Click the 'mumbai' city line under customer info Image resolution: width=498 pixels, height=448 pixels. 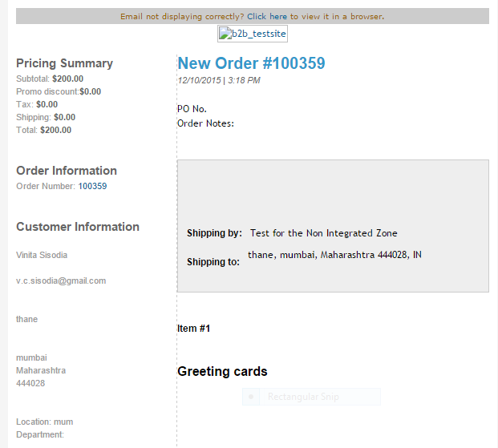(x=31, y=357)
